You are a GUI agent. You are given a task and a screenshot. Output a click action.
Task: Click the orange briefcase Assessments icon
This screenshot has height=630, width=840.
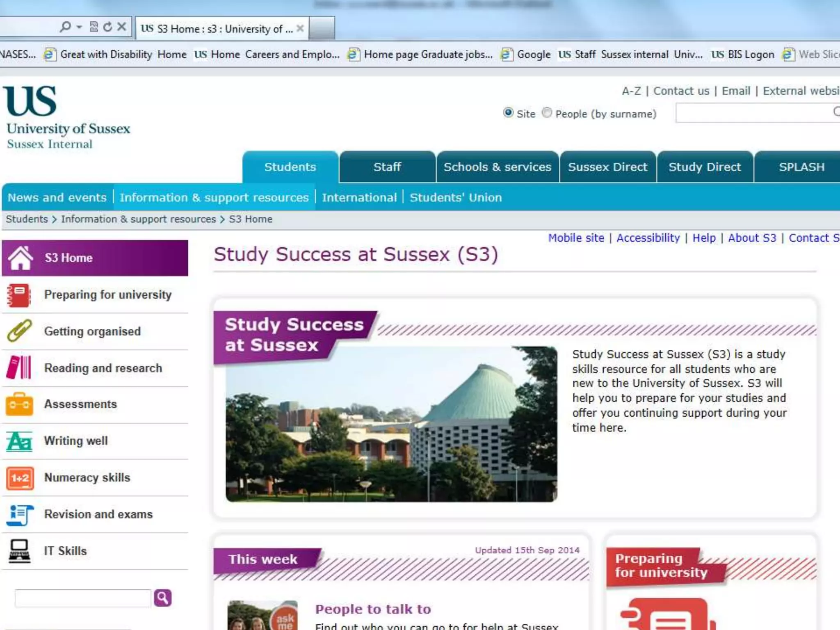(x=19, y=404)
